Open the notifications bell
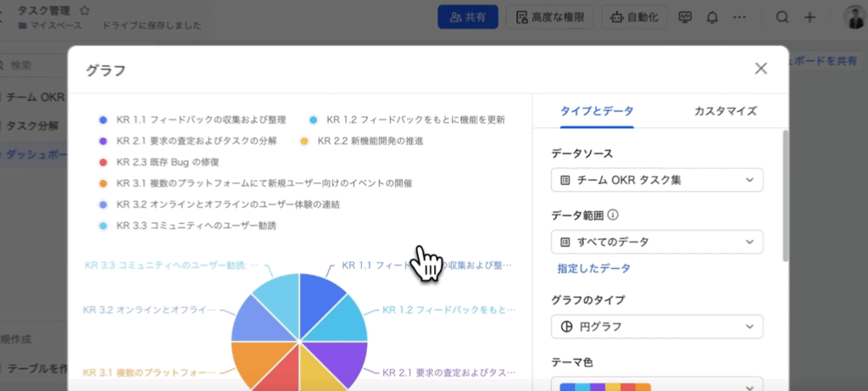Screen dimensions: 868x391 click(x=712, y=17)
